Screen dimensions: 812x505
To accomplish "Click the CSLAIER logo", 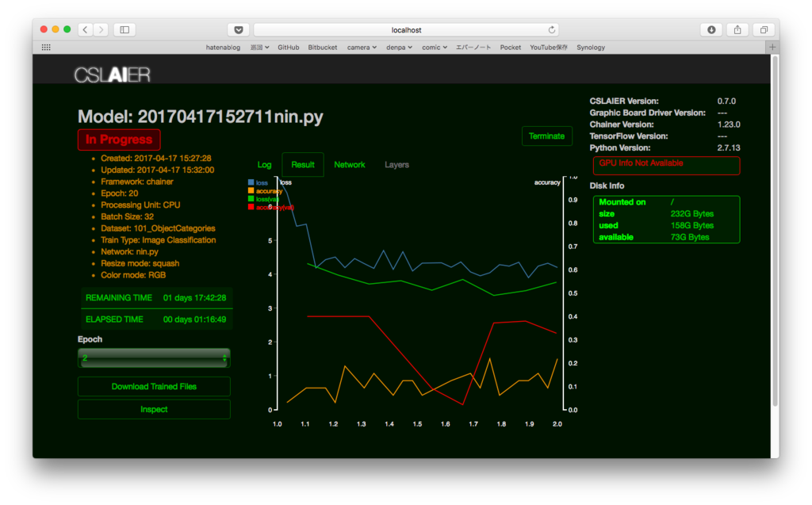I will point(113,75).
